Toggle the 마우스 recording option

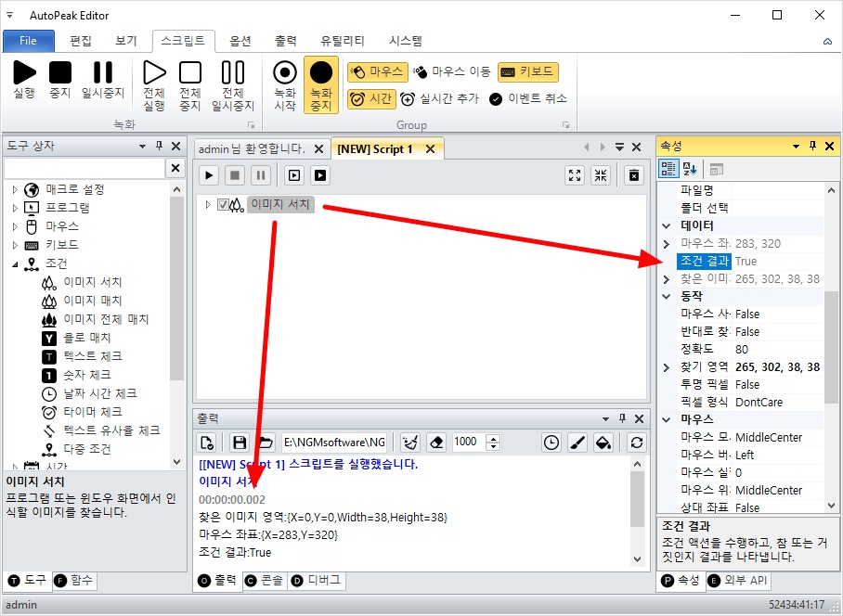point(376,72)
